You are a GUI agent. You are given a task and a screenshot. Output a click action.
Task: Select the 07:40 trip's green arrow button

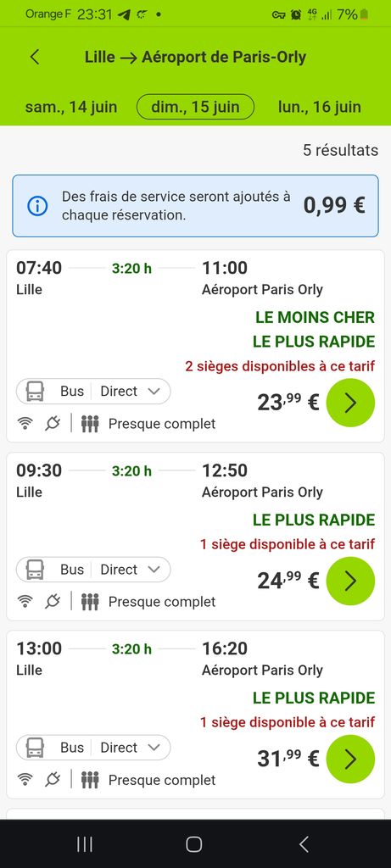click(350, 403)
